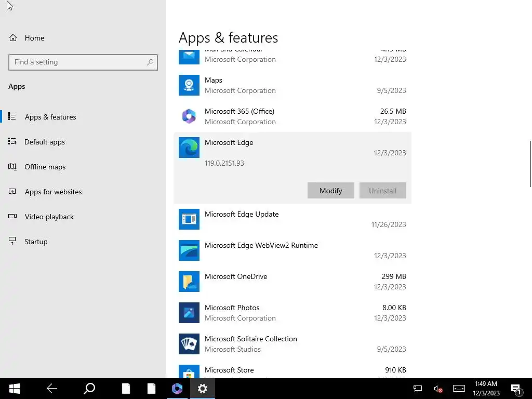Viewport: 532px width, 399px height.
Task: Click the Uninstall button for Microsoft Edge
Action: pyautogui.click(x=383, y=191)
